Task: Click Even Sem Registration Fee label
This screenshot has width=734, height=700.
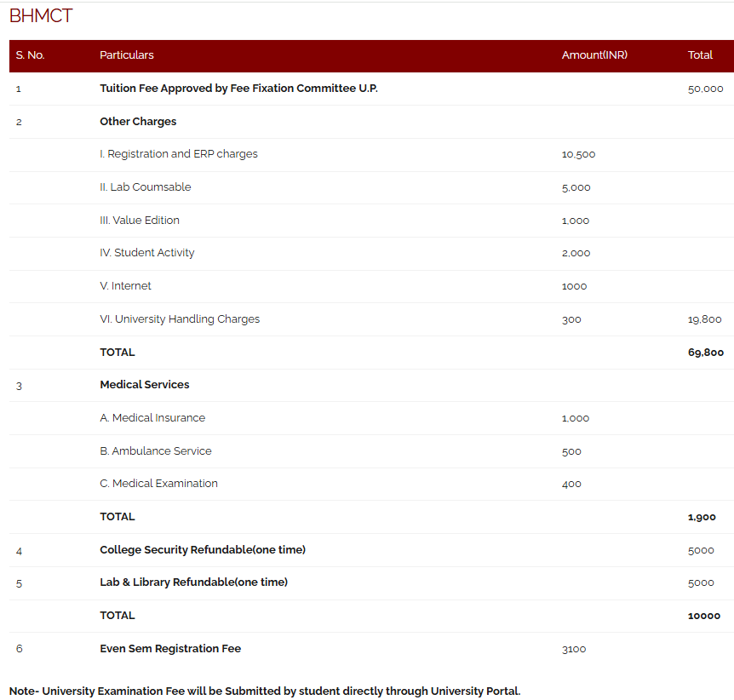Action: click(170, 649)
